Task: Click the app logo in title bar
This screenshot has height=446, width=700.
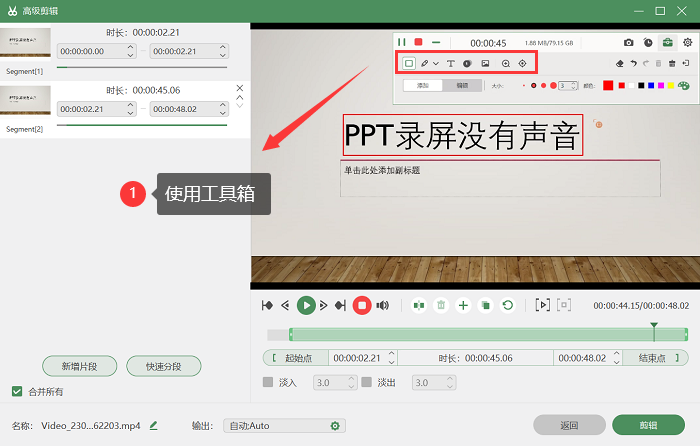Action: pyautogui.click(x=12, y=11)
